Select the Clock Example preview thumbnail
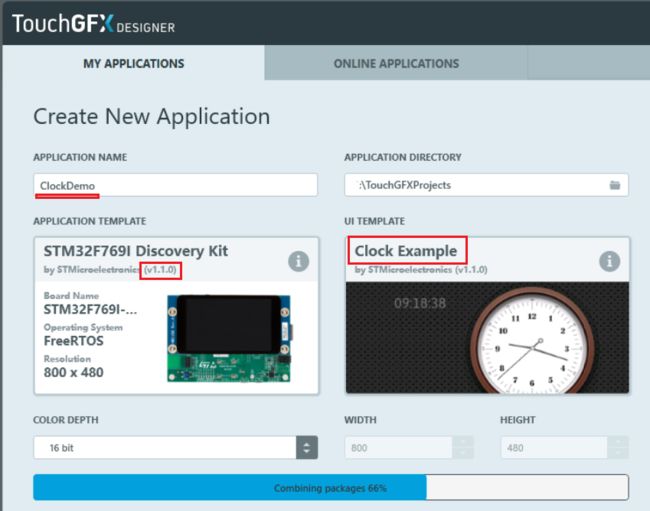The width and height of the screenshot is (650, 511). point(488,337)
